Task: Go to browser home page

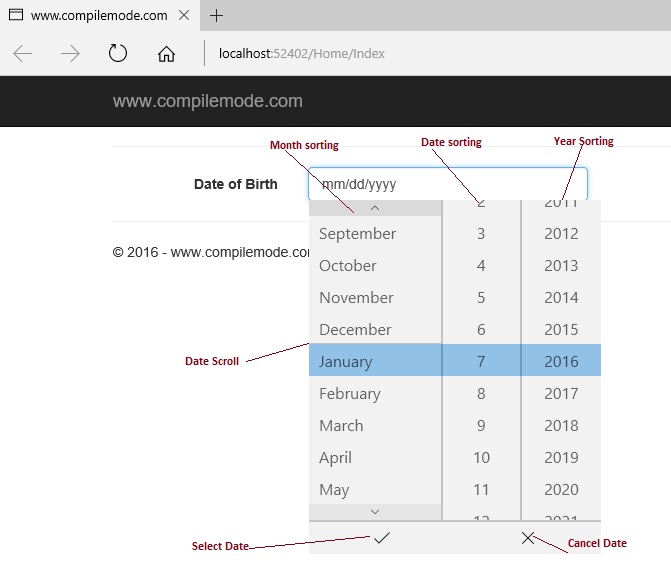Action: click(166, 54)
